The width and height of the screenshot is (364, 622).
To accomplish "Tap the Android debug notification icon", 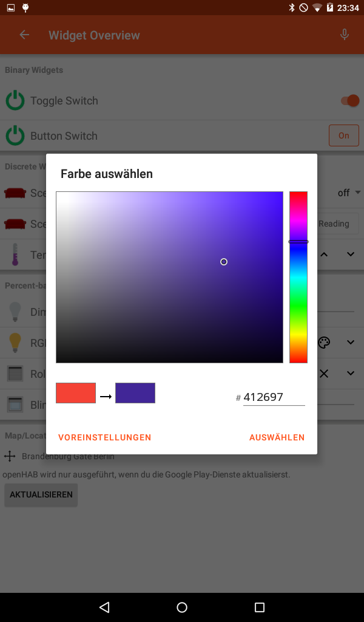I will (25, 7).
